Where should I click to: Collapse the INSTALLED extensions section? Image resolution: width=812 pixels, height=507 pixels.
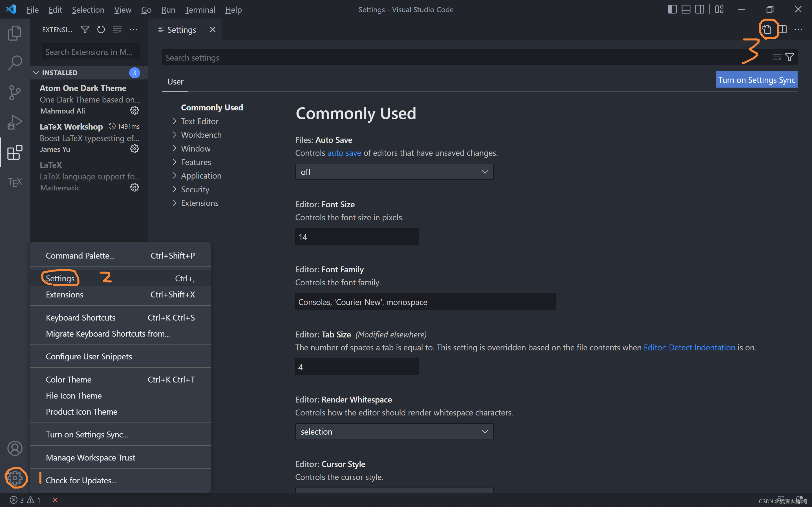[x=36, y=73]
